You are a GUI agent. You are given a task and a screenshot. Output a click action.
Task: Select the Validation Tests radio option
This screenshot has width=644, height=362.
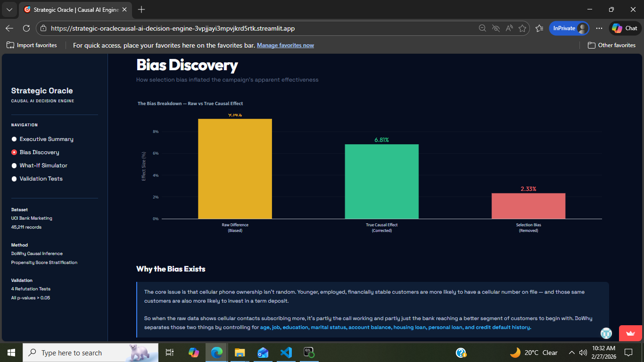point(37,179)
